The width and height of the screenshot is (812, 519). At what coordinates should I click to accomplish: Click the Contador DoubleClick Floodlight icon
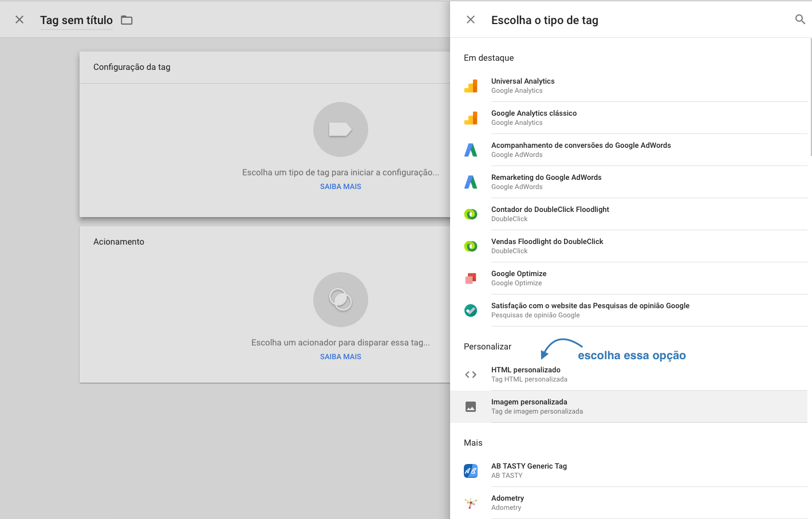471,214
